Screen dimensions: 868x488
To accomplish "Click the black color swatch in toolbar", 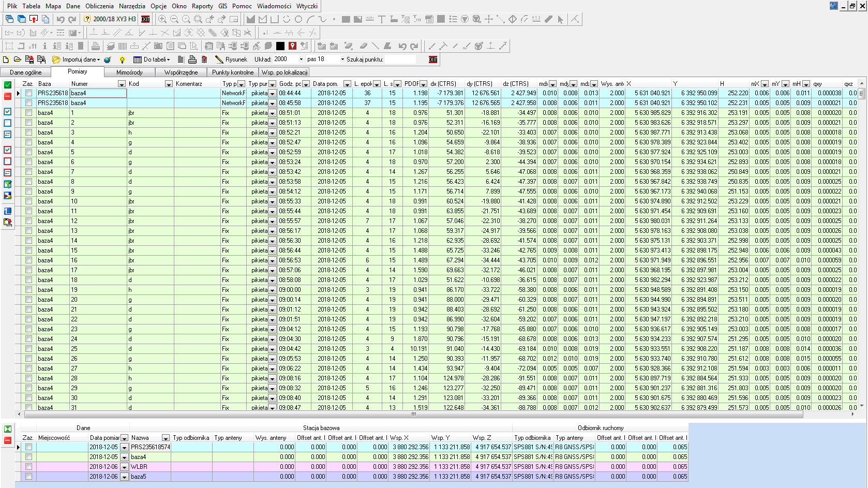I will pos(280,46).
